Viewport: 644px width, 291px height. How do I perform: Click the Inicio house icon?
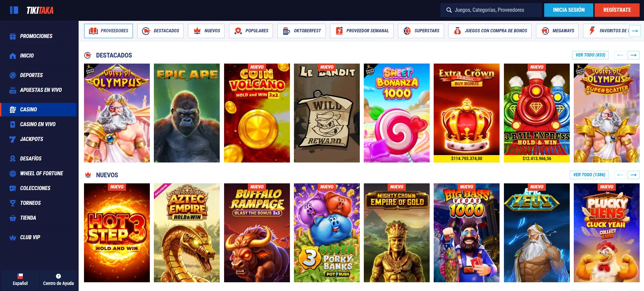(13, 56)
